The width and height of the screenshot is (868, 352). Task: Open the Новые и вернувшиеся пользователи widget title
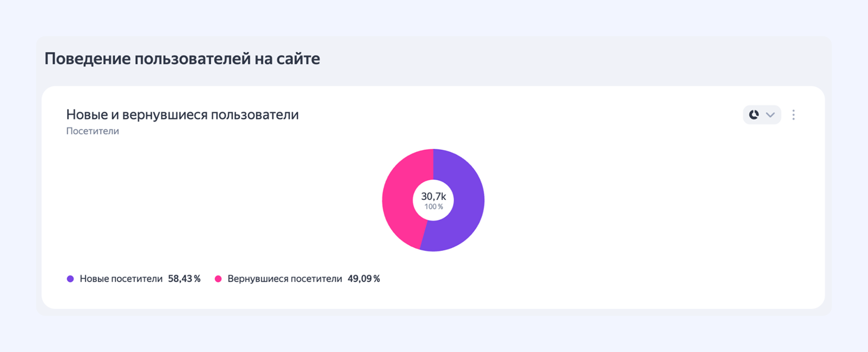[x=182, y=115]
